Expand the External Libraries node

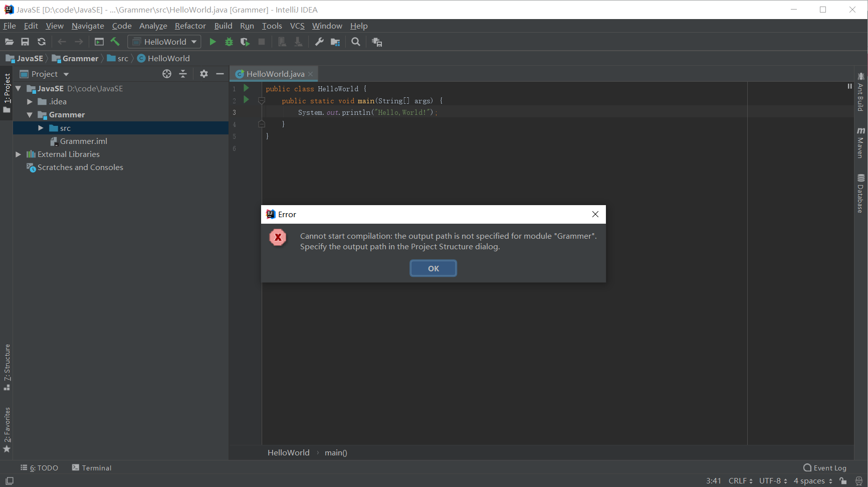(x=19, y=154)
